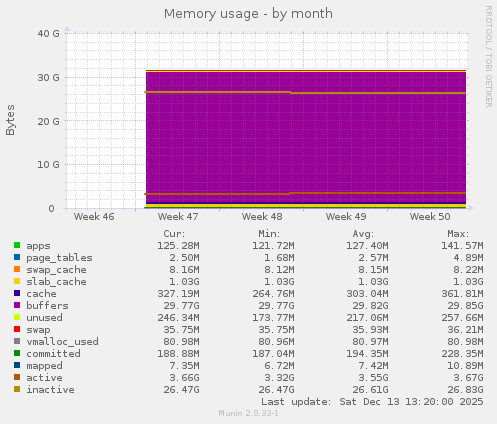497x424 pixels.
Task: Click the 'Week 48' axis label
Action: click(x=262, y=217)
